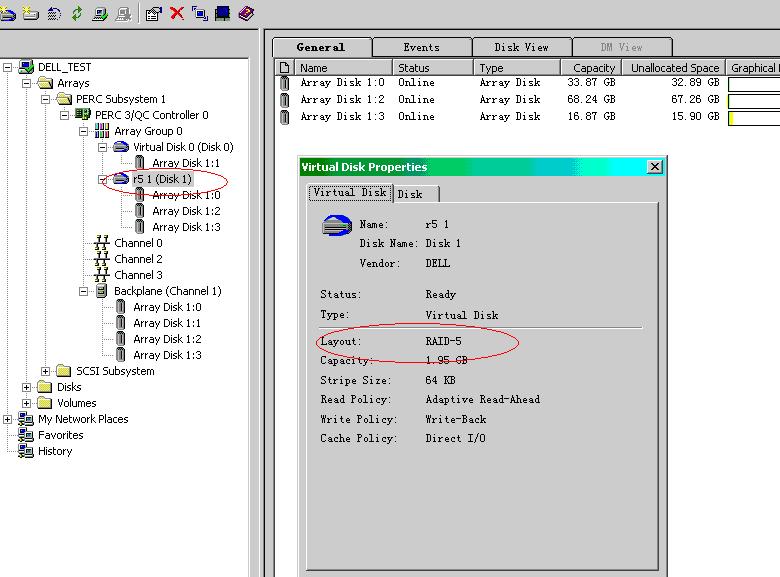Image resolution: width=780 pixels, height=577 pixels.
Task: Switch to the Events tab
Action: tap(422, 47)
